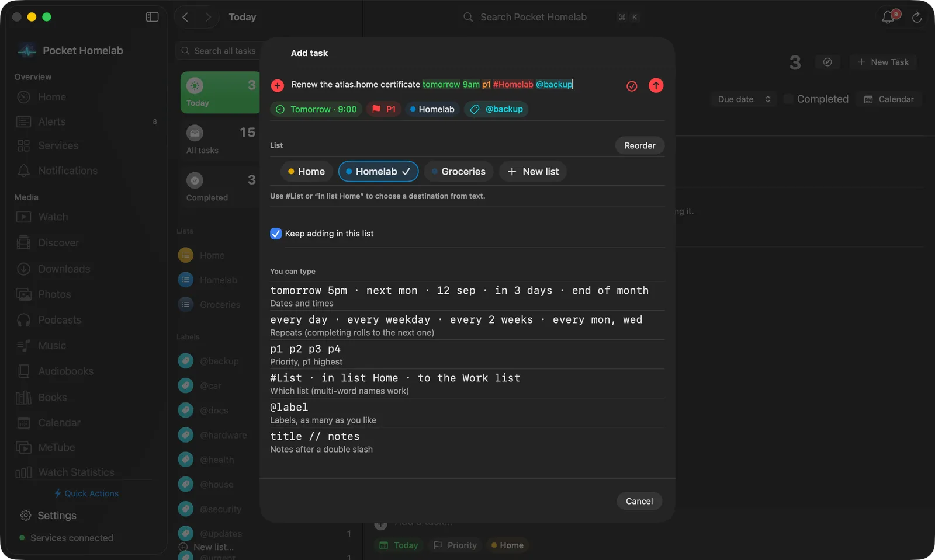935x560 pixels.
Task: Select the Completed tile
Action: point(220,187)
